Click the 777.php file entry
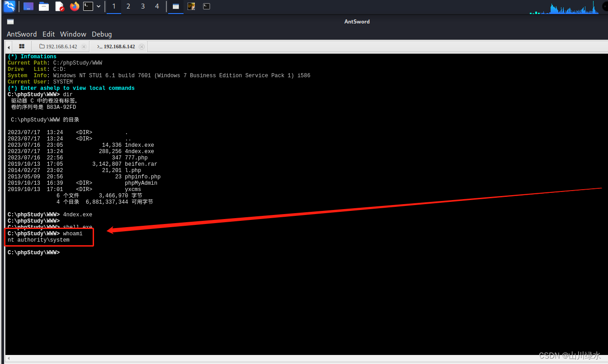Viewport: 608px width, 364px height. click(x=136, y=158)
